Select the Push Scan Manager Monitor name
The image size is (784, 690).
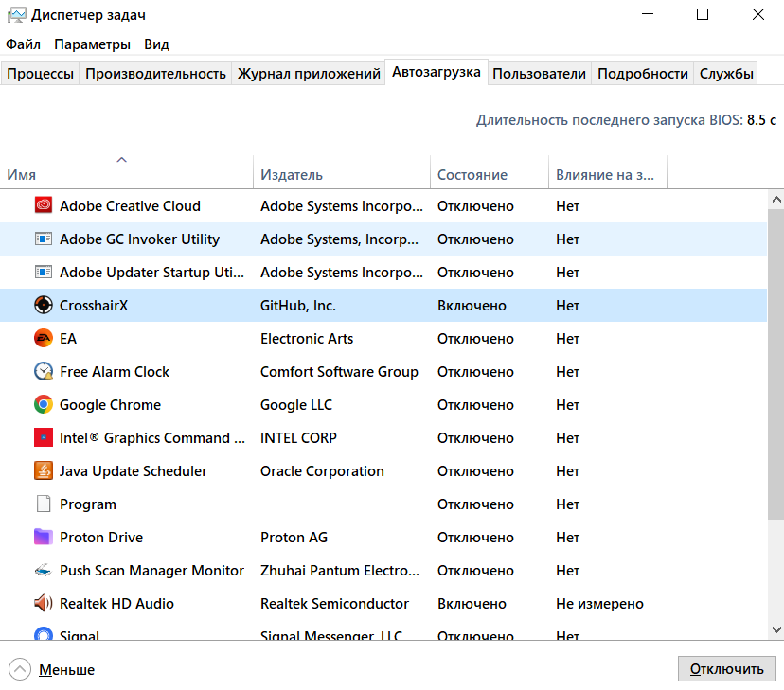pos(151,571)
